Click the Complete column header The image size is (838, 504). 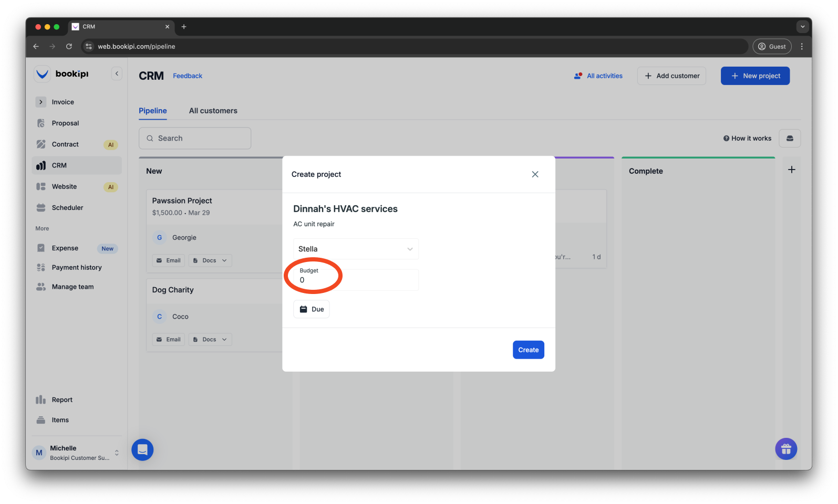[646, 171]
